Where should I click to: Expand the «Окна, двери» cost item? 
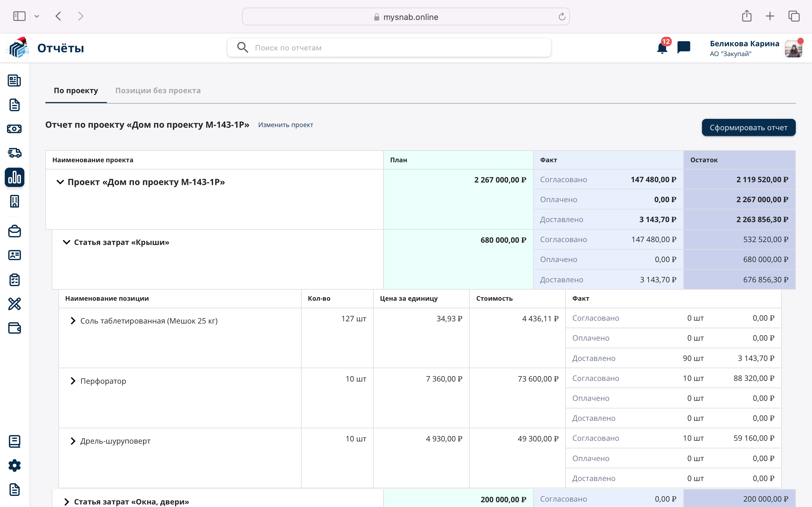click(66, 502)
